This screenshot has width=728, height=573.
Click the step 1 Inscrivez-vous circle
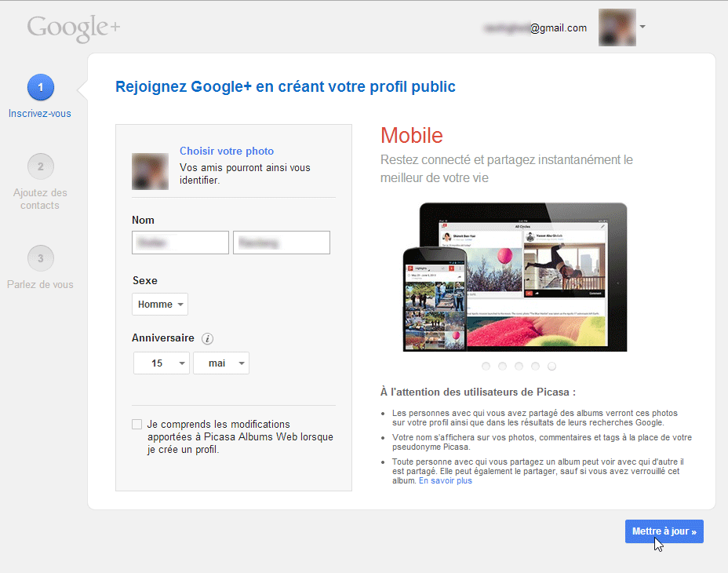click(40, 87)
